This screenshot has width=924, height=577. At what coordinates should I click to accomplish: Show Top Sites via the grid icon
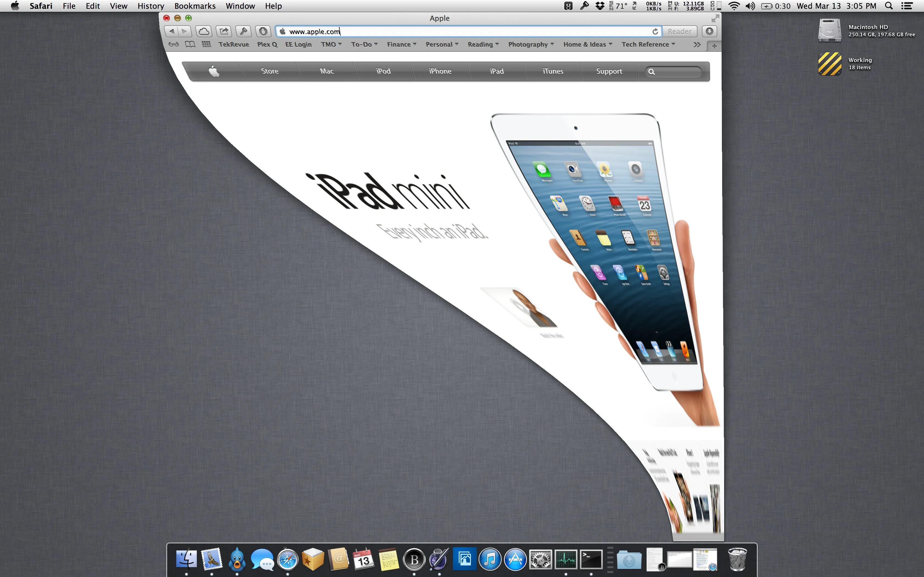click(x=206, y=44)
